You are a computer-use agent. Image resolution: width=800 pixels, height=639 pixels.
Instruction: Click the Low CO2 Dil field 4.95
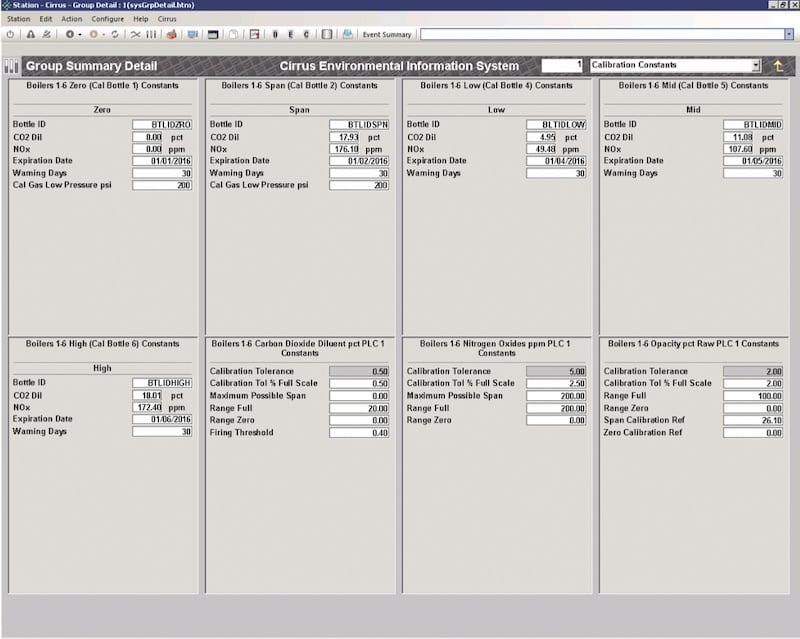[541, 137]
